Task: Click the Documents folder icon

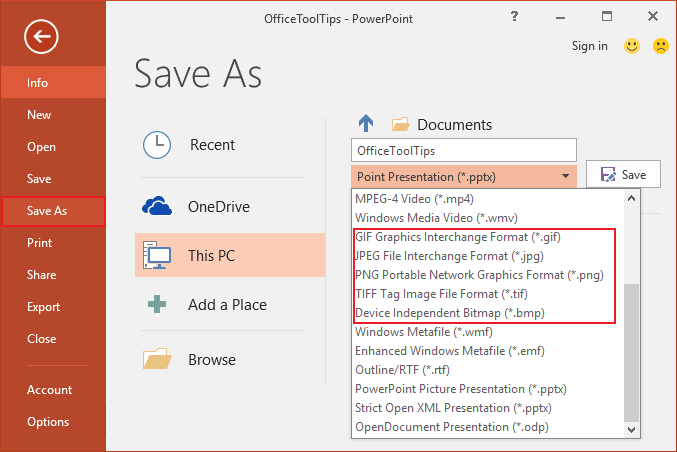Action: click(x=400, y=124)
